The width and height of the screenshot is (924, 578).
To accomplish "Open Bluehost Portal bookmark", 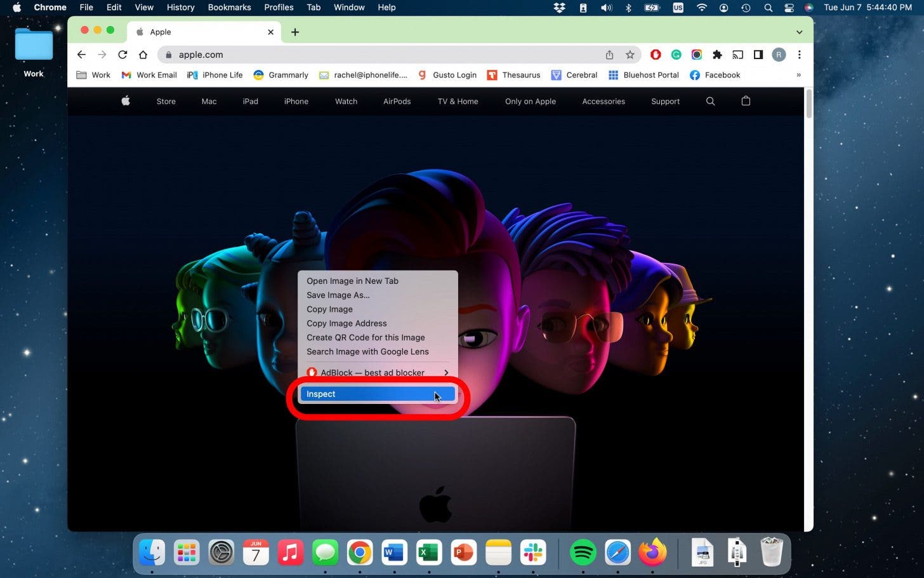I will coord(643,75).
